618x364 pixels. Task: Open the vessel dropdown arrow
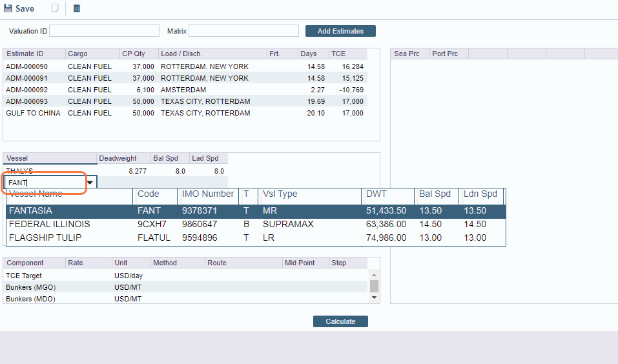90,183
